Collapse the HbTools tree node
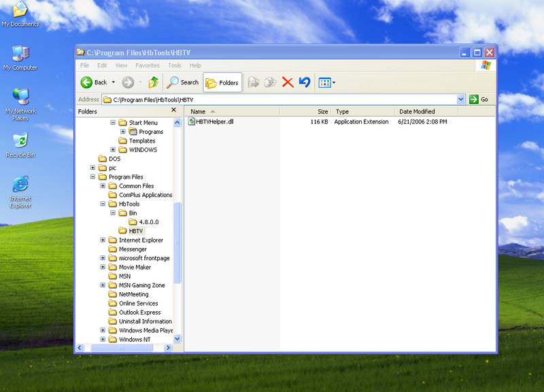 click(x=103, y=204)
